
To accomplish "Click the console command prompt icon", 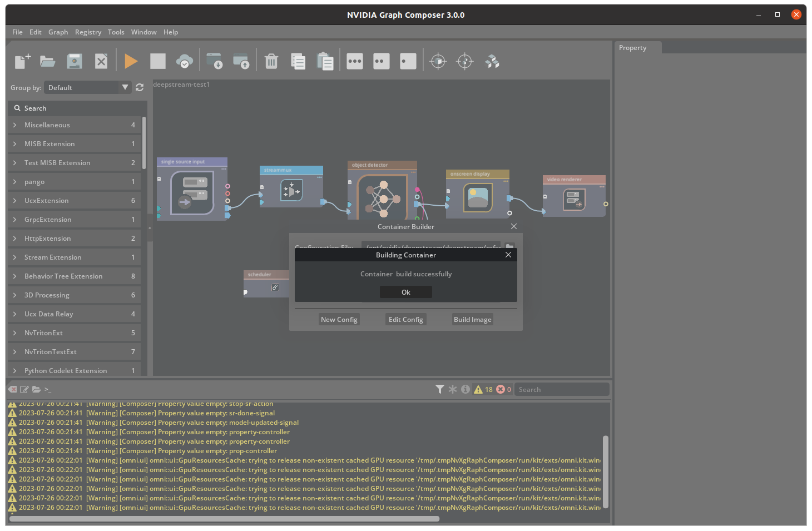I will (x=48, y=390).
